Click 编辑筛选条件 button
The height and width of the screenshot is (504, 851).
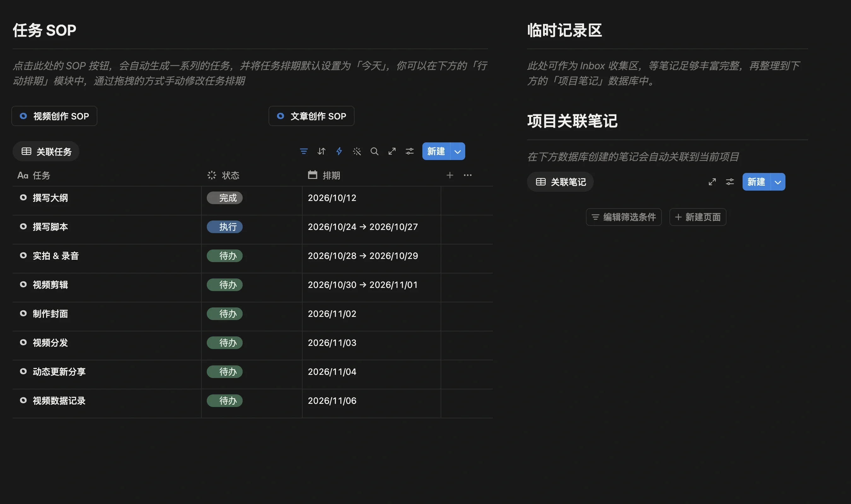pyautogui.click(x=624, y=217)
